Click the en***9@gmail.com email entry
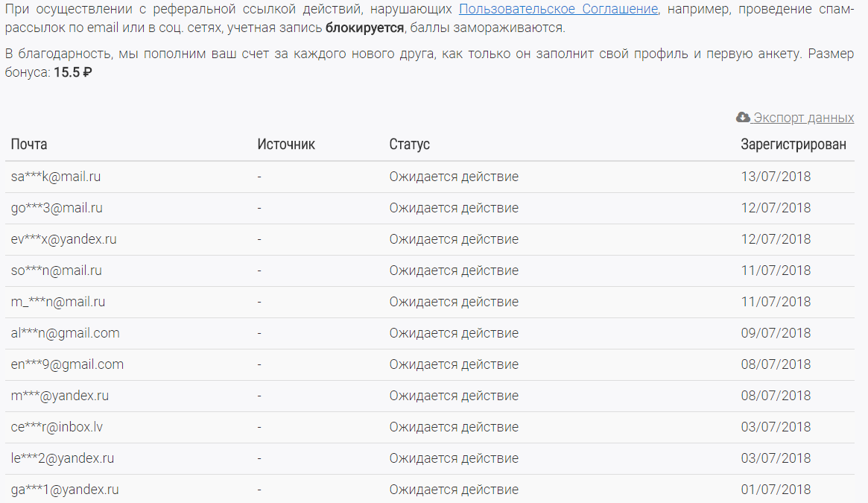 click(67, 364)
